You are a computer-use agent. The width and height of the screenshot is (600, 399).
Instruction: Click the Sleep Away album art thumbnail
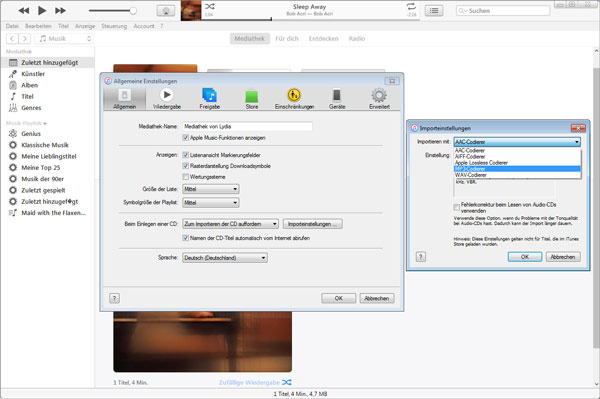click(x=191, y=10)
